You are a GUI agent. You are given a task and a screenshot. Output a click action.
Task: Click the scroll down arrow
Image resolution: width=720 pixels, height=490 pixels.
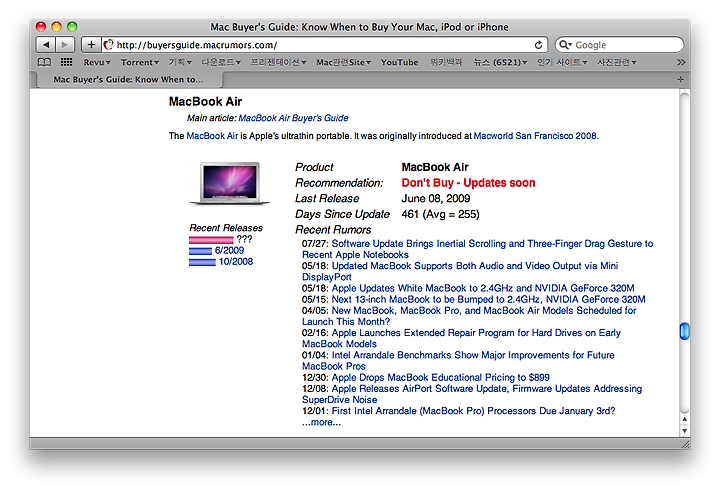click(x=684, y=431)
